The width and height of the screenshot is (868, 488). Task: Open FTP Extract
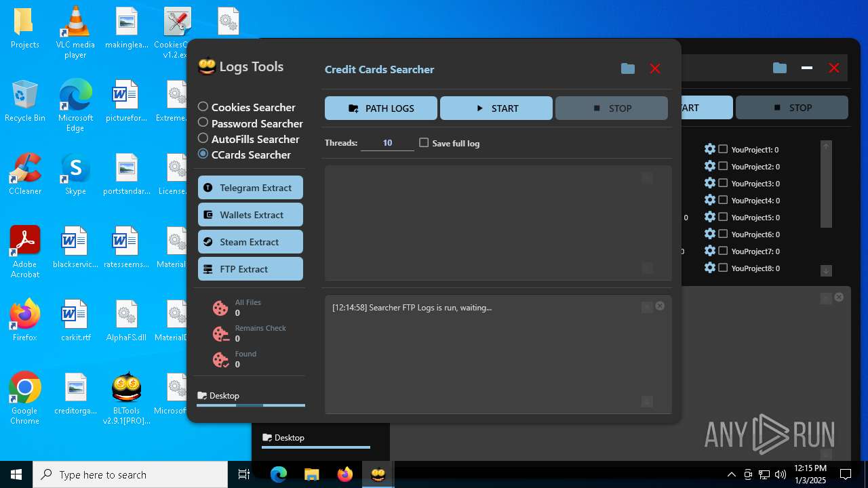(x=250, y=269)
